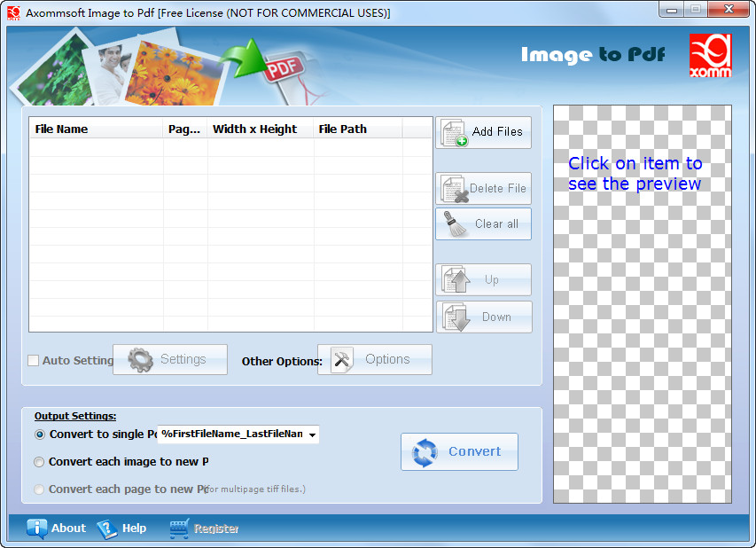The image size is (756, 548).
Task: Click the image preview pane
Action: click(x=643, y=304)
